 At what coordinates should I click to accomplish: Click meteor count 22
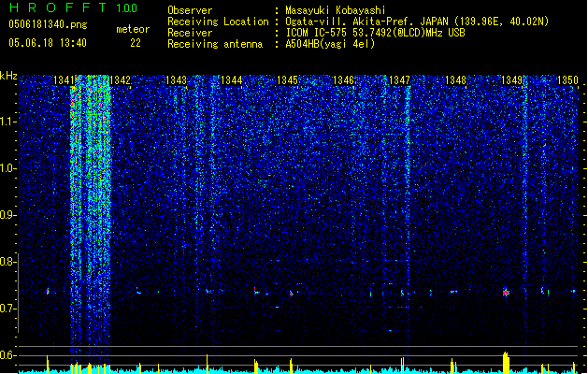tap(136, 43)
